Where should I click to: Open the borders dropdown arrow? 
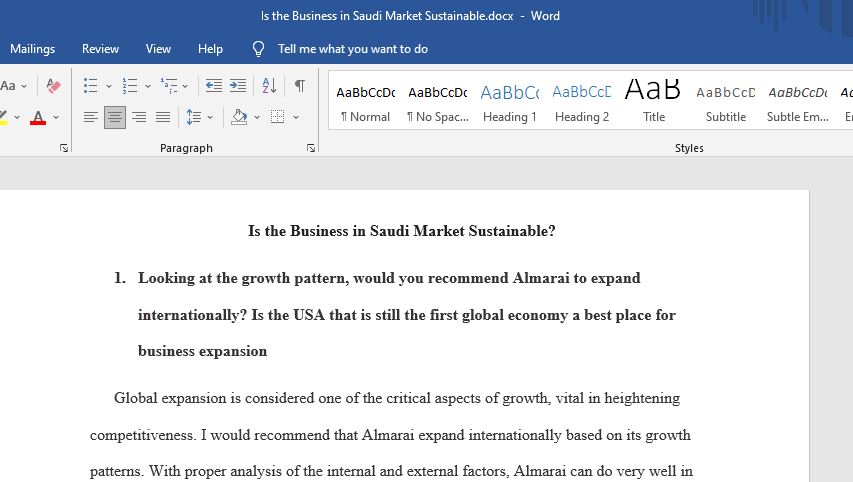click(x=296, y=117)
